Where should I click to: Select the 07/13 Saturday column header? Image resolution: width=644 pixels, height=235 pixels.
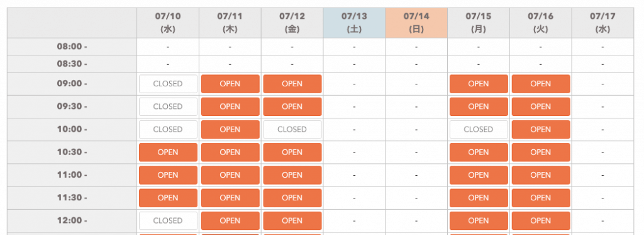click(354, 23)
